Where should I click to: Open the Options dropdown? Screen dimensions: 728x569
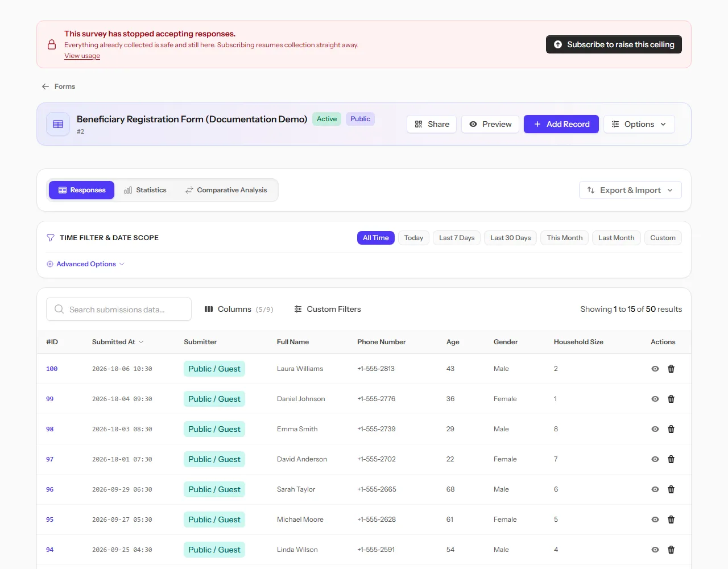click(639, 124)
